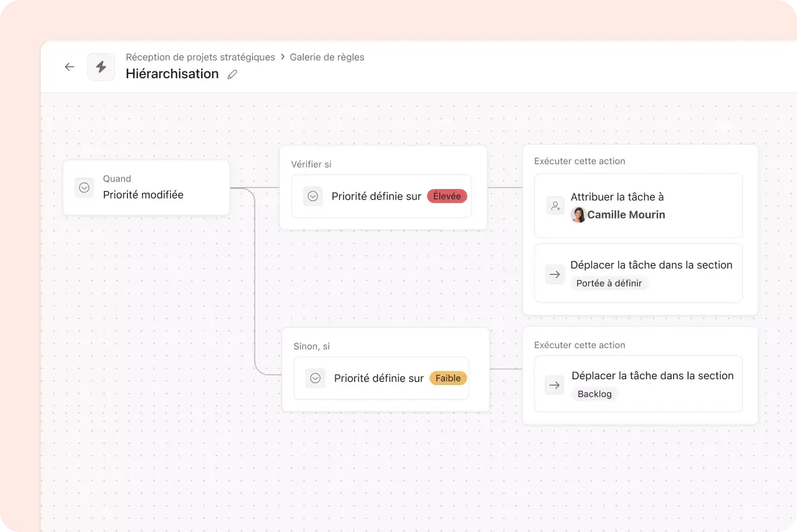Image resolution: width=797 pixels, height=532 pixels.
Task: Select the Attribuer la tâche à Camille Mourin action
Action: pyautogui.click(x=638, y=206)
